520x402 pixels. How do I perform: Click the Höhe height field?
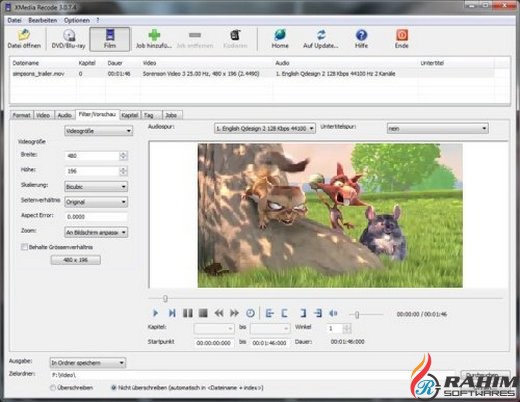pyautogui.click(x=92, y=171)
